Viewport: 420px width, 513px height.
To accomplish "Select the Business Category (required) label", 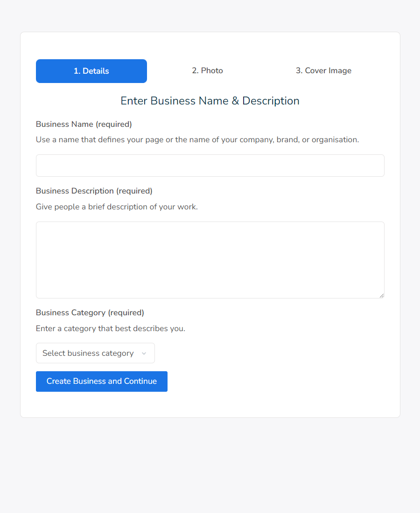I will click(90, 312).
